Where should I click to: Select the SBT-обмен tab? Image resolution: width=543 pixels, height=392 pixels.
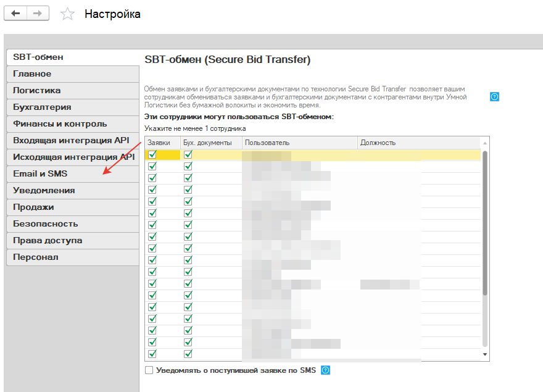73,57
